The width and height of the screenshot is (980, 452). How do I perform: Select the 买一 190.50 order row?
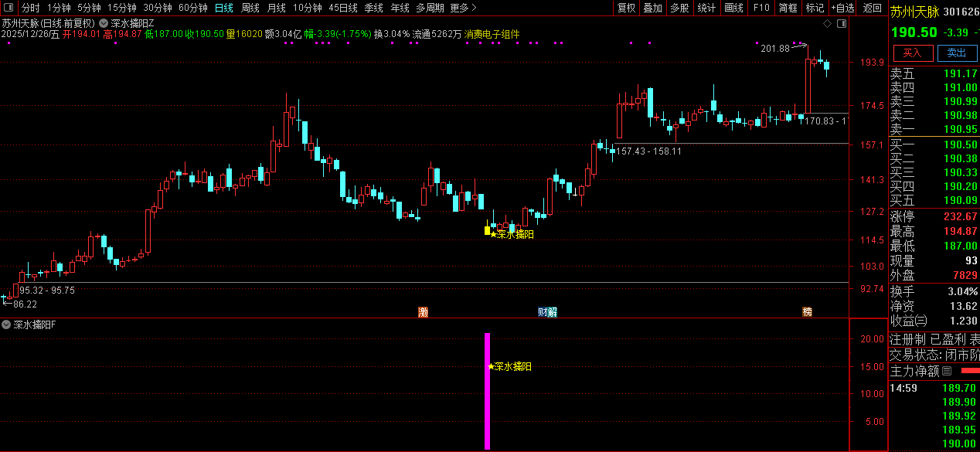pos(934,144)
